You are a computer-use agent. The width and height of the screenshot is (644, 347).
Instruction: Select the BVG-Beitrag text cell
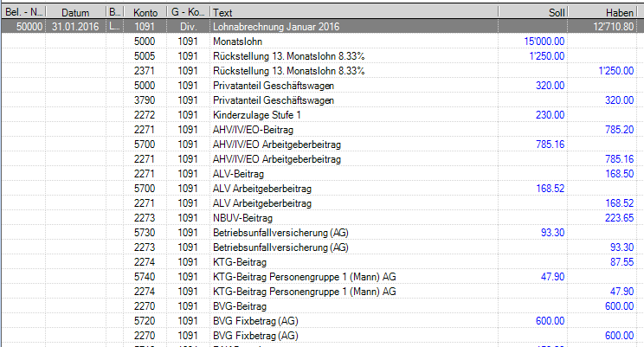click(x=240, y=305)
